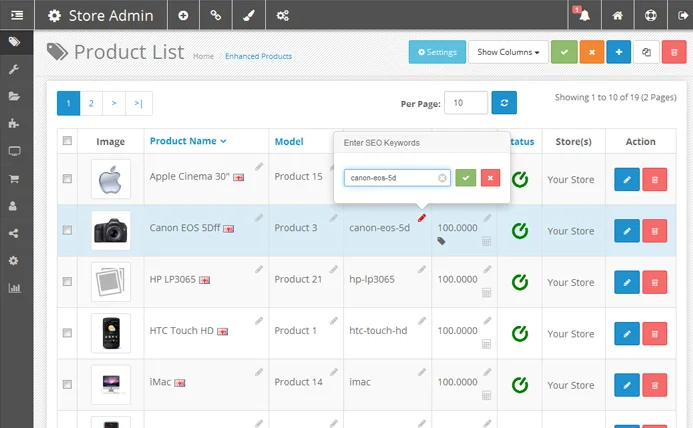
Task: Select all products checkbox in header
Action: pyautogui.click(x=67, y=141)
